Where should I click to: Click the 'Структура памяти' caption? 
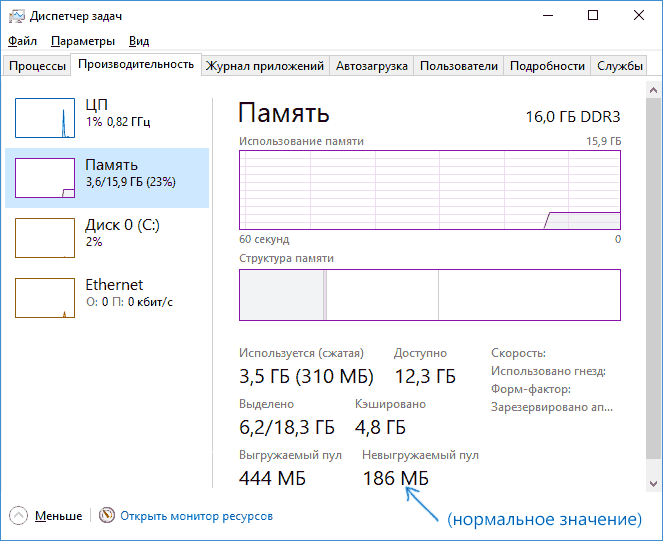click(x=286, y=258)
